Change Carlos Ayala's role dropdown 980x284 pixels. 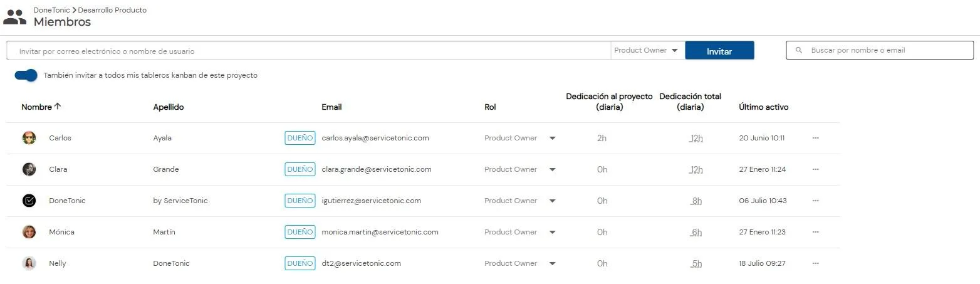pos(520,138)
